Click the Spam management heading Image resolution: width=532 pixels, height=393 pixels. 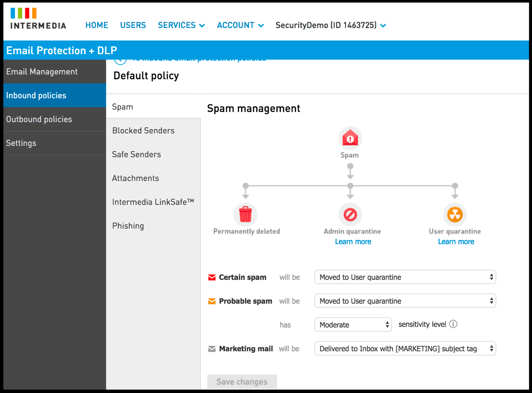pyautogui.click(x=253, y=108)
